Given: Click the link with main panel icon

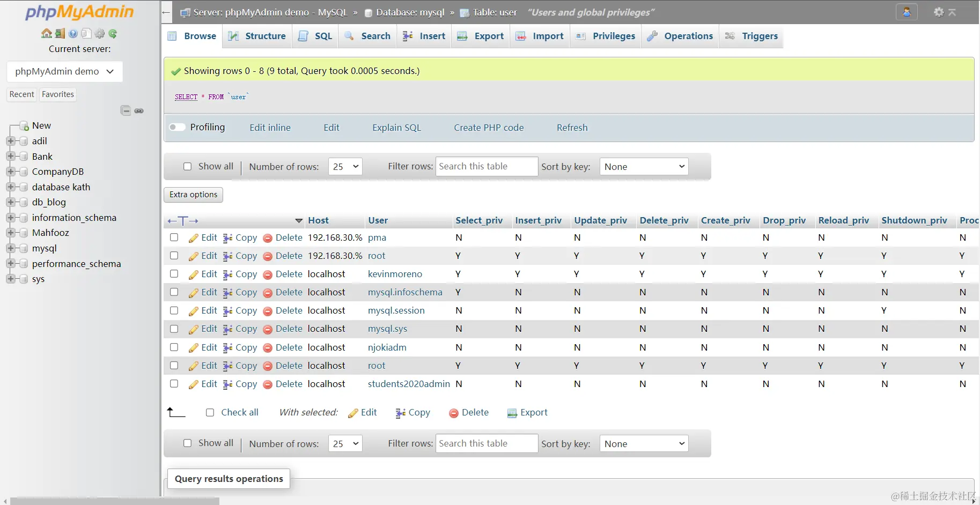Looking at the screenshot, I should coord(139,111).
